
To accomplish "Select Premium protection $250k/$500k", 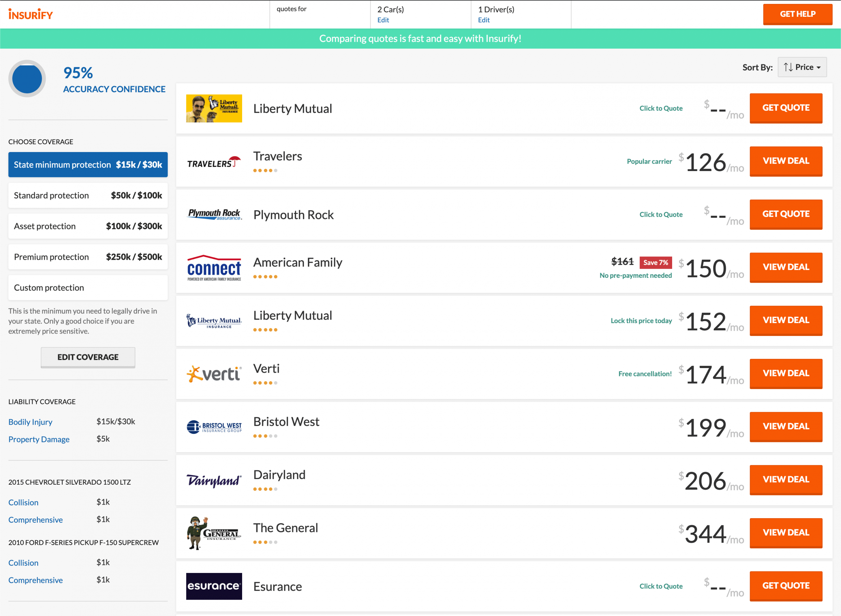I will pyautogui.click(x=88, y=256).
